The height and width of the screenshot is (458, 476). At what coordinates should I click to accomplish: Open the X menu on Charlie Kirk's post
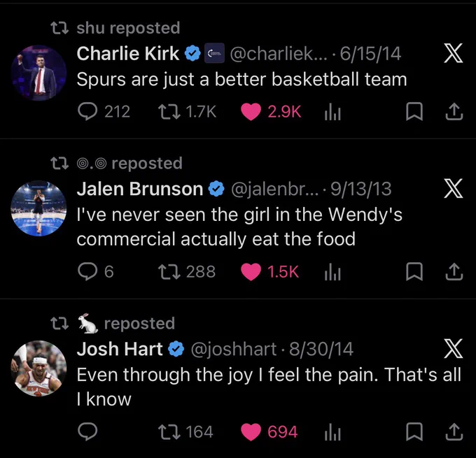[x=453, y=53]
